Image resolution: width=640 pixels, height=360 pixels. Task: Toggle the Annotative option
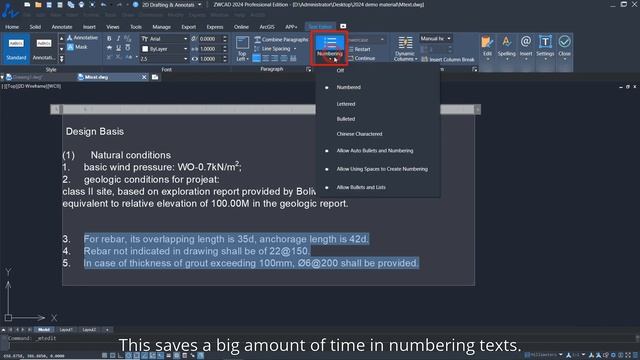click(82, 38)
